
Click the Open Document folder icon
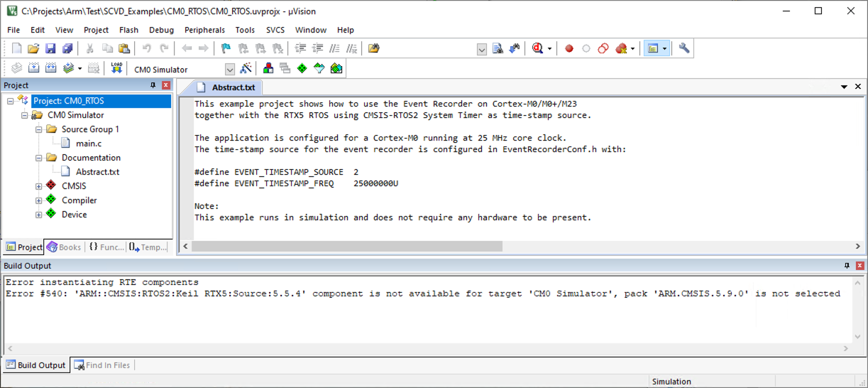[374, 48]
